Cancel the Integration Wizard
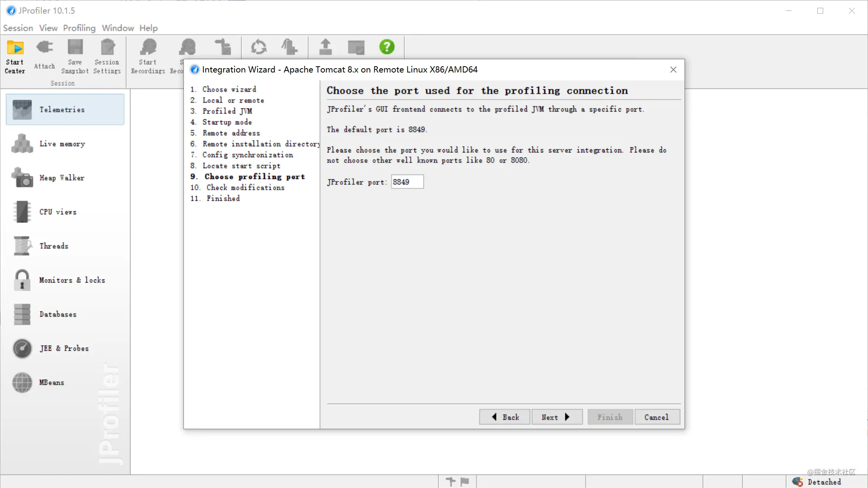 click(657, 417)
